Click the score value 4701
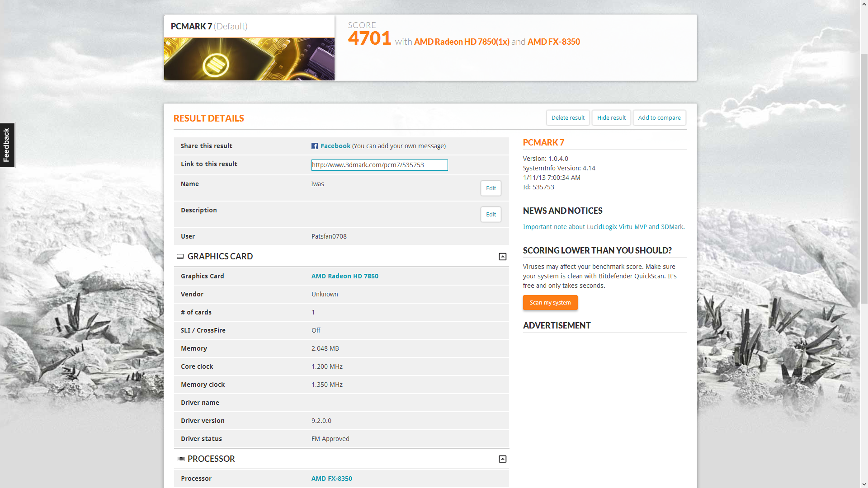The width and height of the screenshot is (868, 488). point(369,38)
